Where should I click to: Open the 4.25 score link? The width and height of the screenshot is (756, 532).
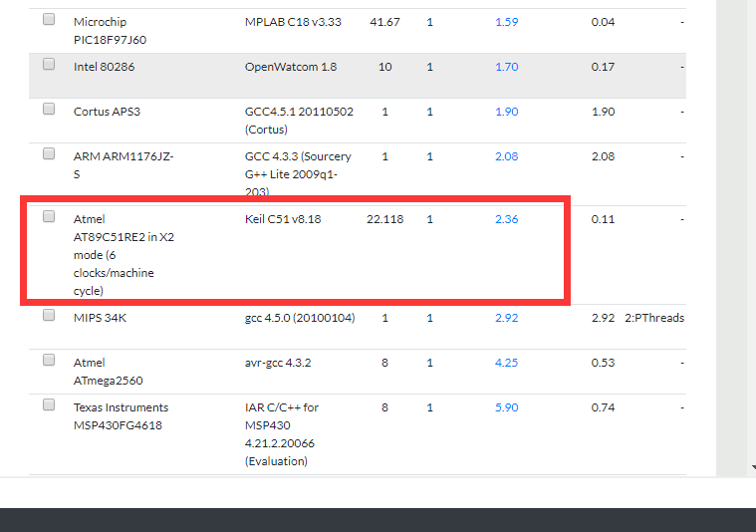pos(507,363)
